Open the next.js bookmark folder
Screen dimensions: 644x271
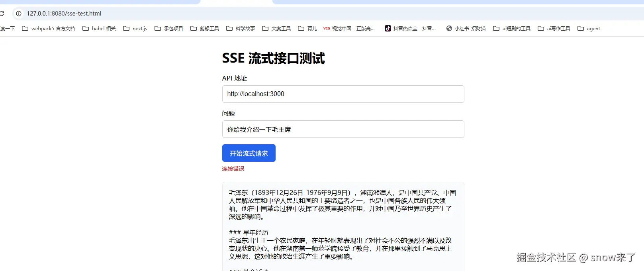pos(135,29)
